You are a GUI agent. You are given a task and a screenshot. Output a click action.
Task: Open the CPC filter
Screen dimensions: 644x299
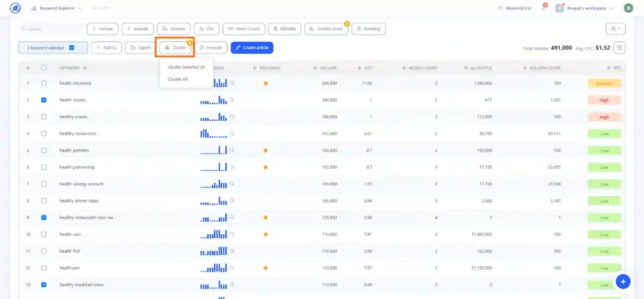click(206, 29)
